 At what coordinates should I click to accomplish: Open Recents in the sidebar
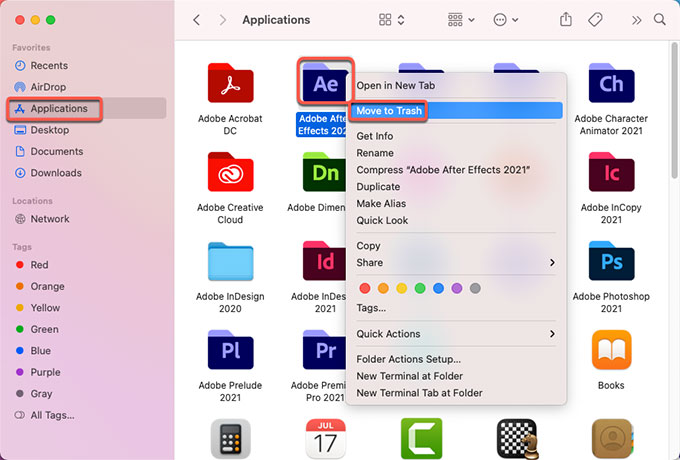coord(87,65)
